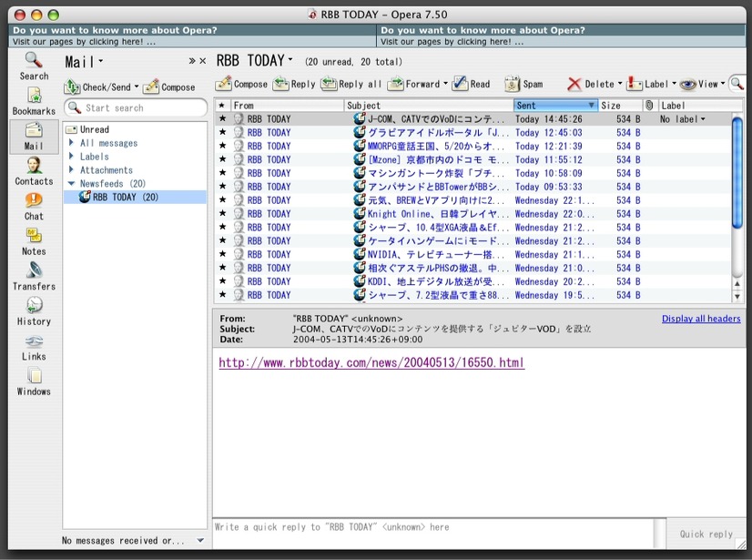Screen dimensions: 752x560
Task: Click Compose in the main mail toolbar
Action: coord(241,84)
